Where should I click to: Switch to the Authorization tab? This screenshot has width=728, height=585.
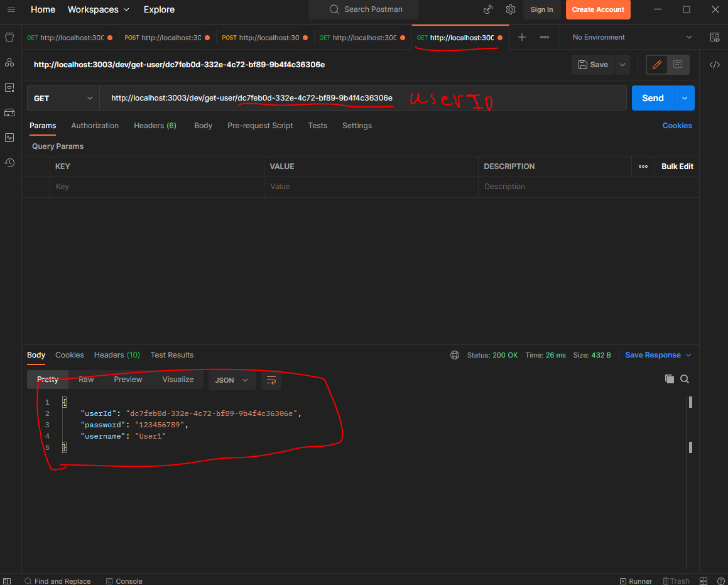[x=95, y=126]
